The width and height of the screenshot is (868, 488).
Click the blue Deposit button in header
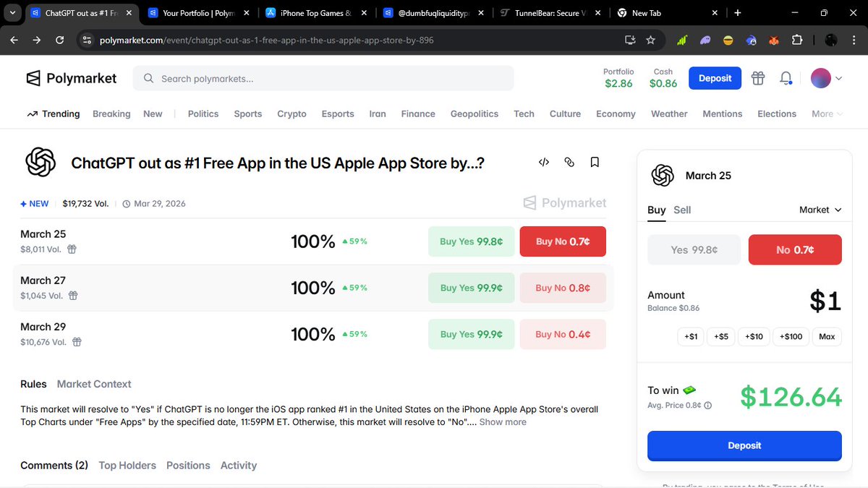(715, 78)
